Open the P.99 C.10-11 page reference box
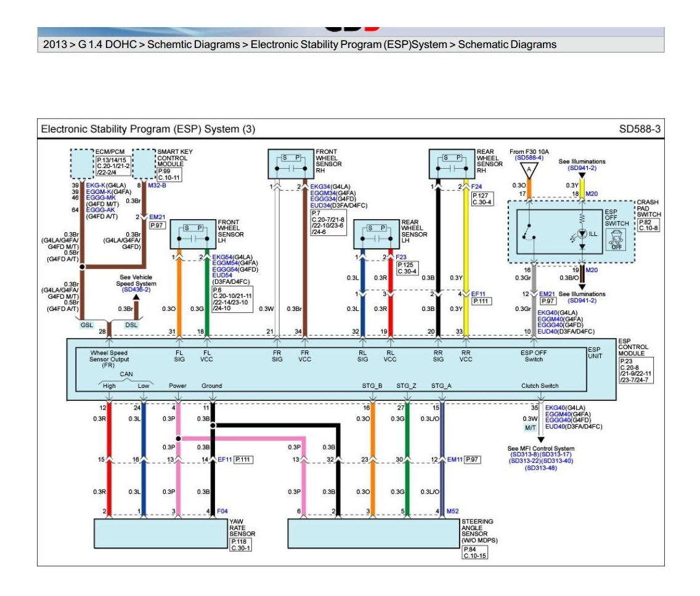This screenshot has height=596, width=700. coord(169,174)
